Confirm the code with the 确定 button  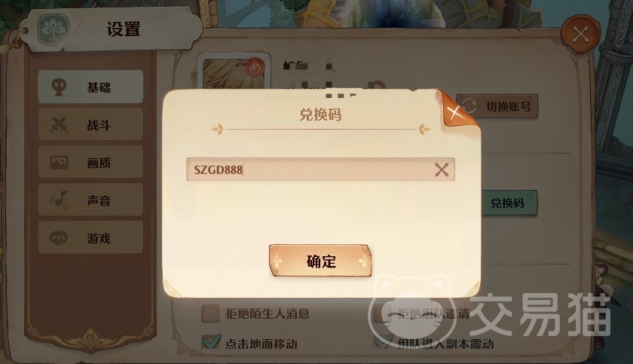click(x=320, y=261)
